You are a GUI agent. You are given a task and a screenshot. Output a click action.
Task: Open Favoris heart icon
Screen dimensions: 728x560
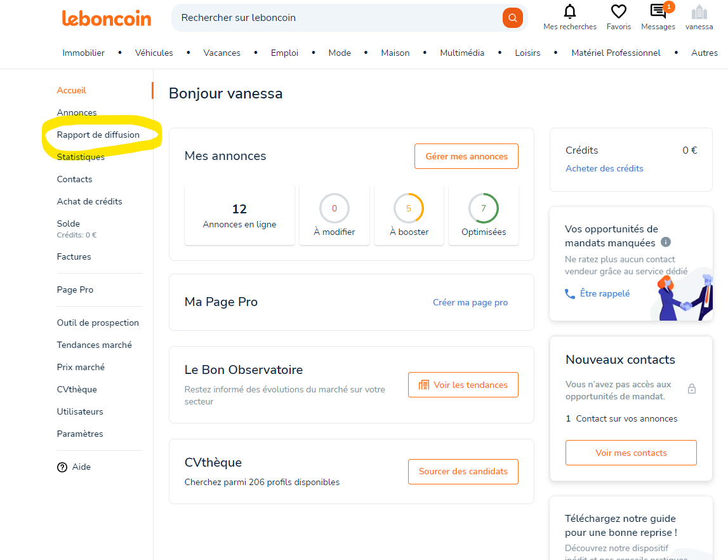tap(618, 11)
